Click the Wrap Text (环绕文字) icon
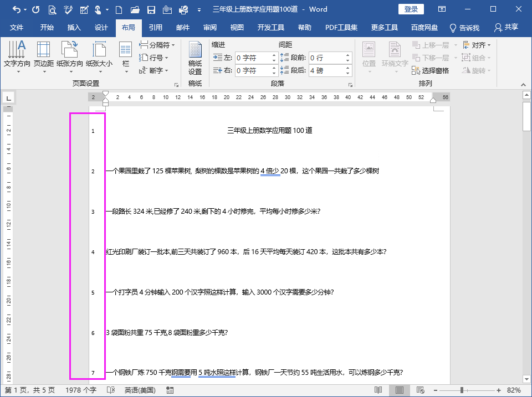Viewport: 532px width, 397px height. 395,57
